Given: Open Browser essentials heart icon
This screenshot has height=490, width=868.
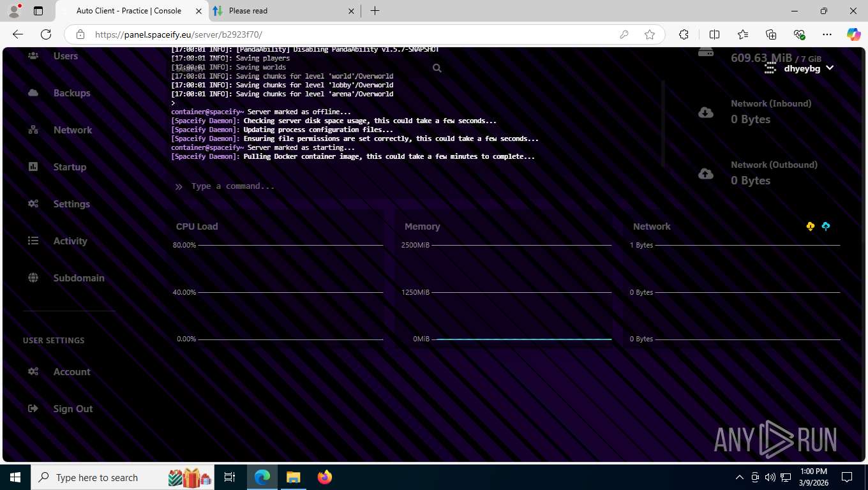Looking at the screenshot, I should (799, 34).
